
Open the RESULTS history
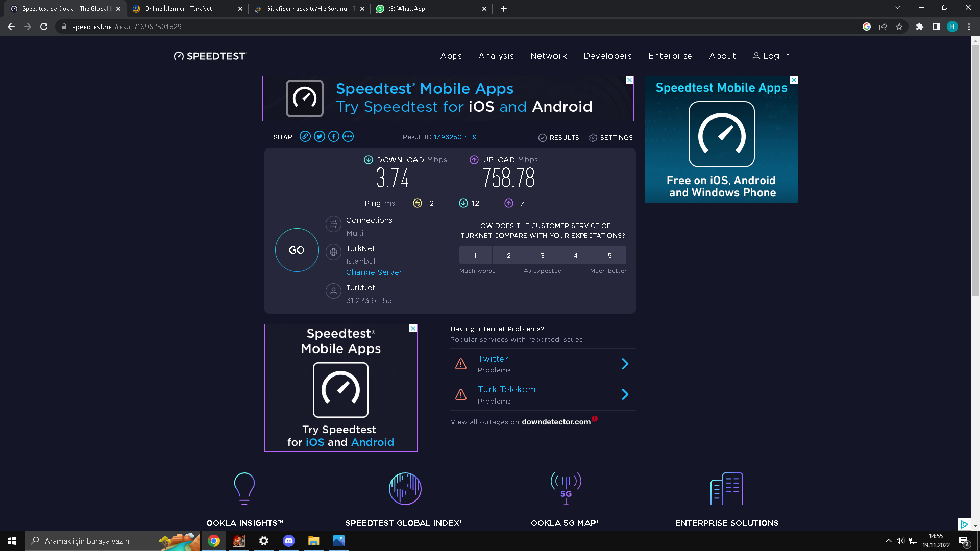point(559,138)
